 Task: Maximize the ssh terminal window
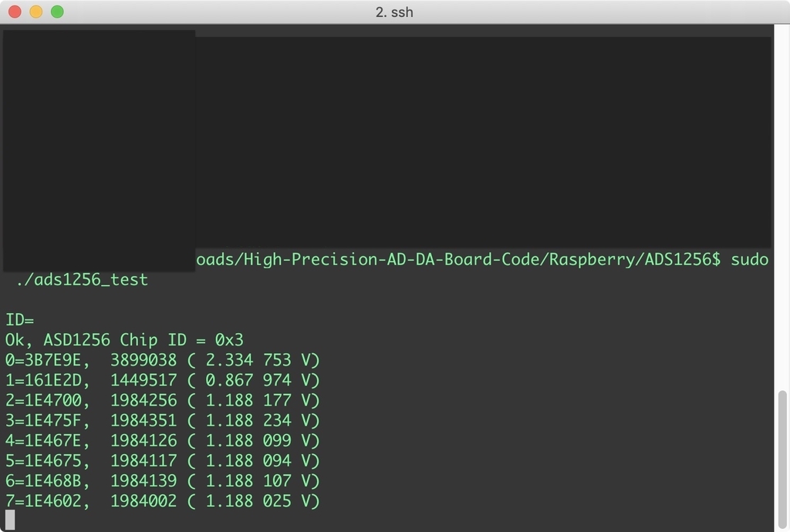tap(57, 12)
